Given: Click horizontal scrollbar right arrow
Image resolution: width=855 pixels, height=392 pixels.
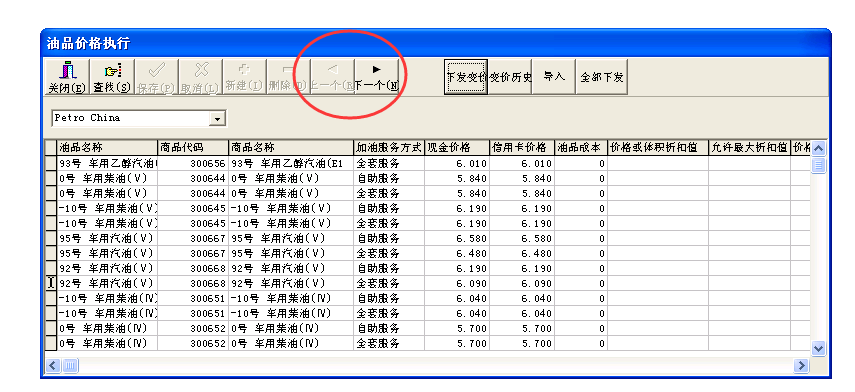Looking at the screenshot, I should pyautogui.click(x=801, y=365).
